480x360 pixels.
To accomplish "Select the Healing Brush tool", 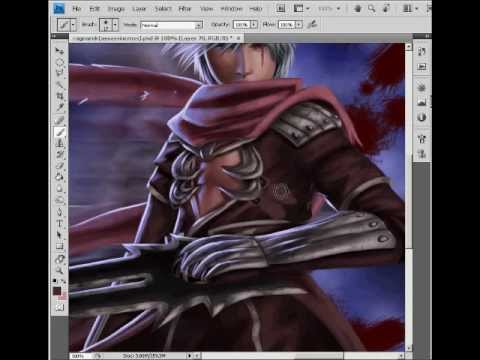I will click(59, 121).
